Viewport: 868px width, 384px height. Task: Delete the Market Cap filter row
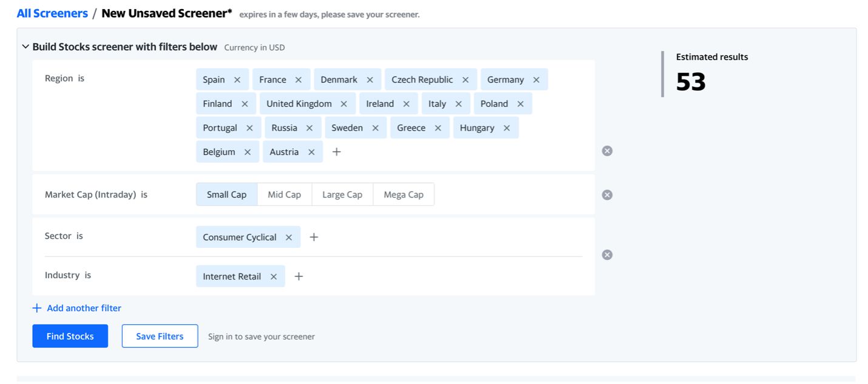point(607,195)
